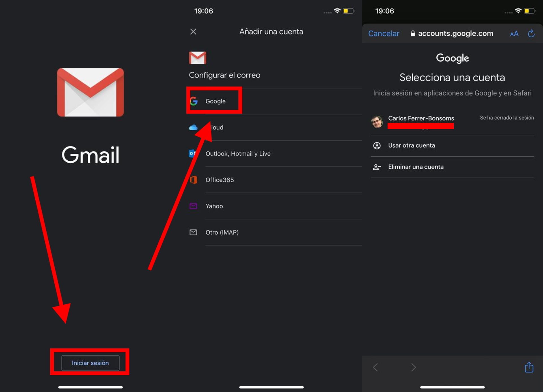
Task: Tap the AA text size control
Action: (514, 33)
